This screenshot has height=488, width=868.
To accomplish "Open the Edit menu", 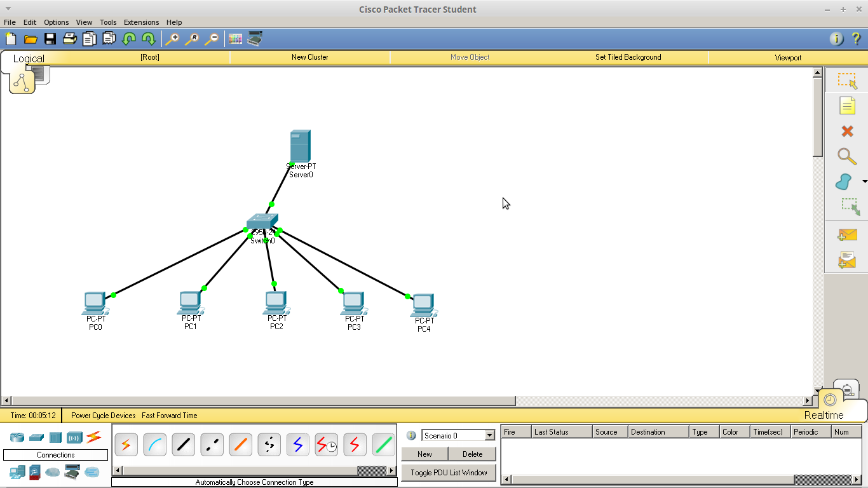I will tap(30, 22).
